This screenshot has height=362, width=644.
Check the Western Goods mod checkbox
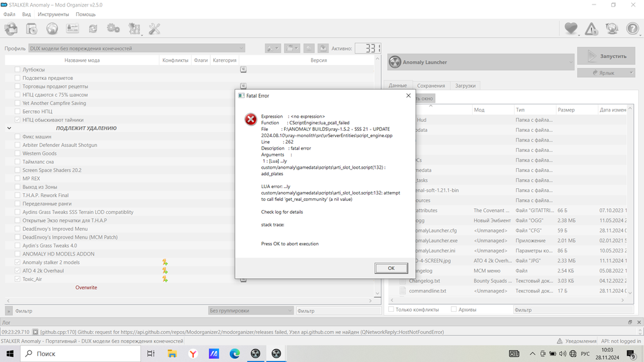coord(18,154)
